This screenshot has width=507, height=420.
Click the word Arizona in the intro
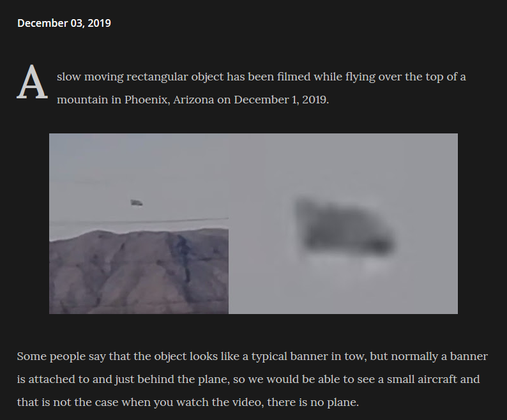click(x=193, y=100)
